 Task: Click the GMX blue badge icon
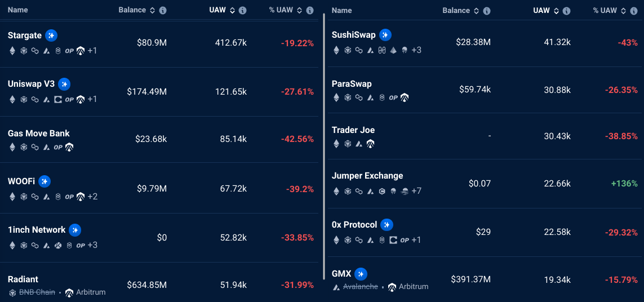pos(361,274)
